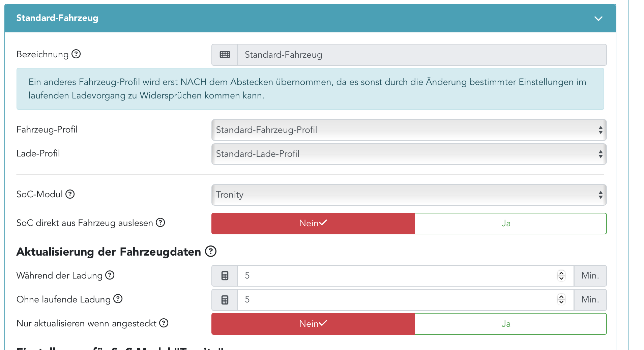Click help icon next to Während der Ladung
The width and height of the screenshot is (644, 350).
[110, 275]
